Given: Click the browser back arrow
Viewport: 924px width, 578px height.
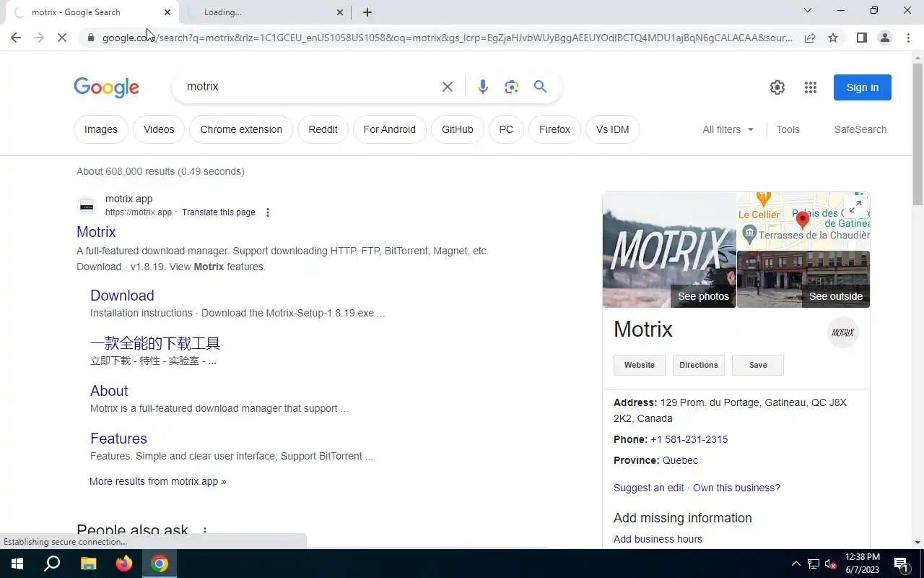Looking at the screenshot, I should pos(16,38).
